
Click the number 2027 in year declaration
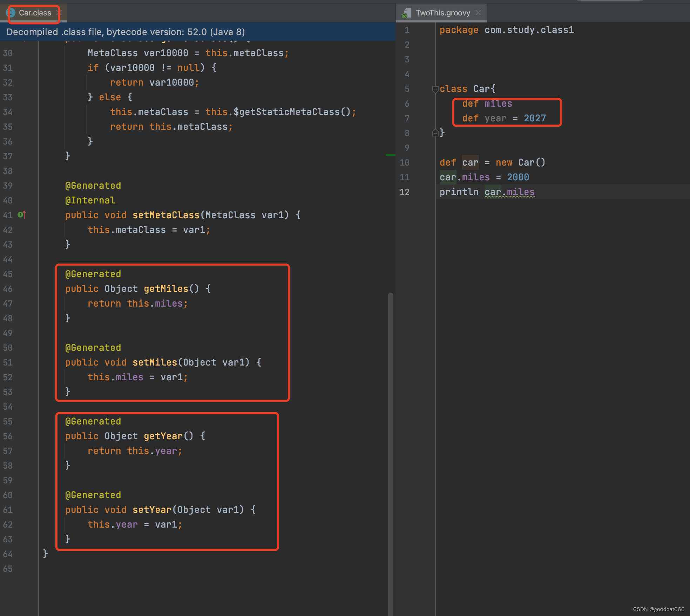(x=535, y=118)
